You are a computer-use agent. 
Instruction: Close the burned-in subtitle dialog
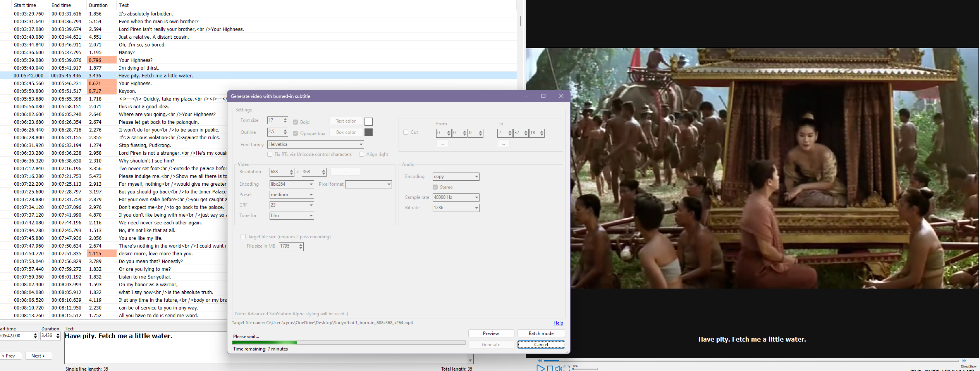click(561, 96)
